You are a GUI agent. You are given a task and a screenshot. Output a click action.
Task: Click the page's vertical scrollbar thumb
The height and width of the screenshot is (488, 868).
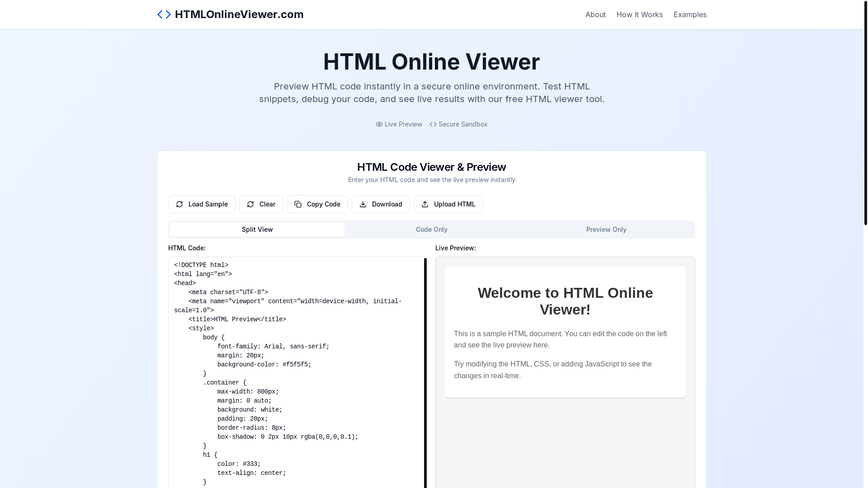(x=866, y=113)
